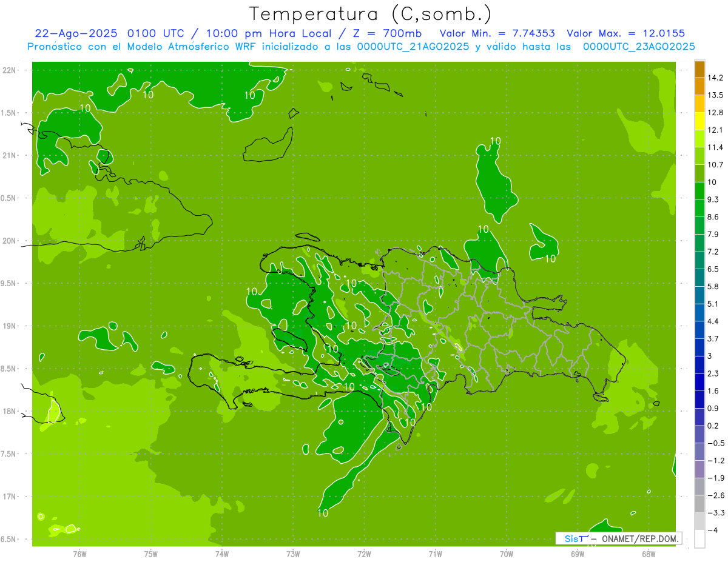Pick the yellow swatch between 12.1 and 12.8
Screen dimensions: 728x562
coord(699,121)
